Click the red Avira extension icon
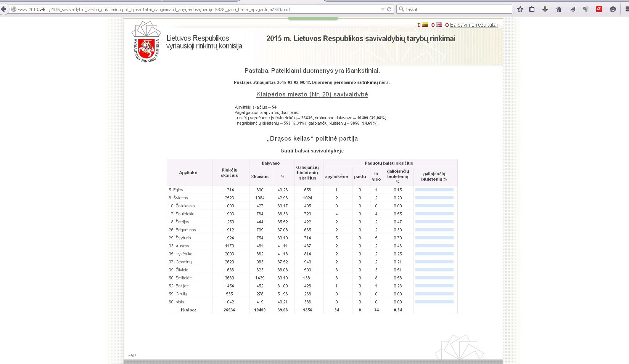 point(599,9)
